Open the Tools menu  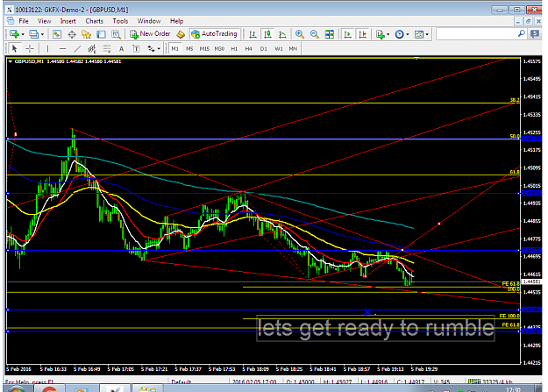[x=120, y=21]
